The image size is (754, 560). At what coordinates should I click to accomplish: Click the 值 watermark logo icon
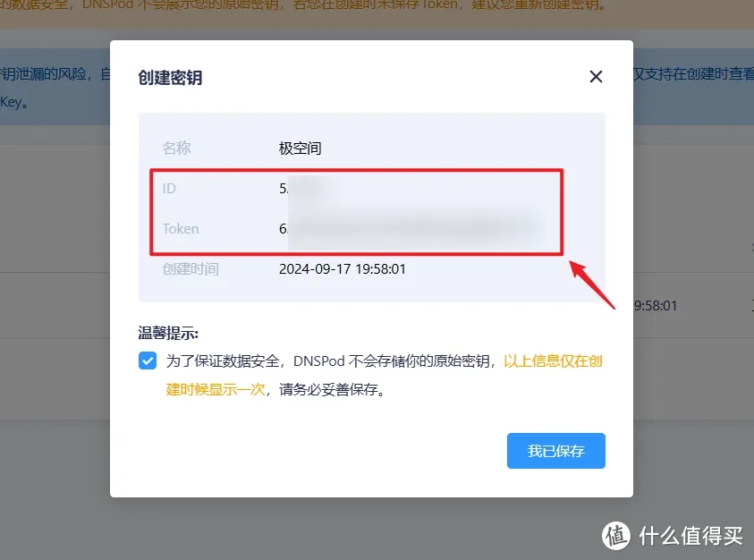616,536
